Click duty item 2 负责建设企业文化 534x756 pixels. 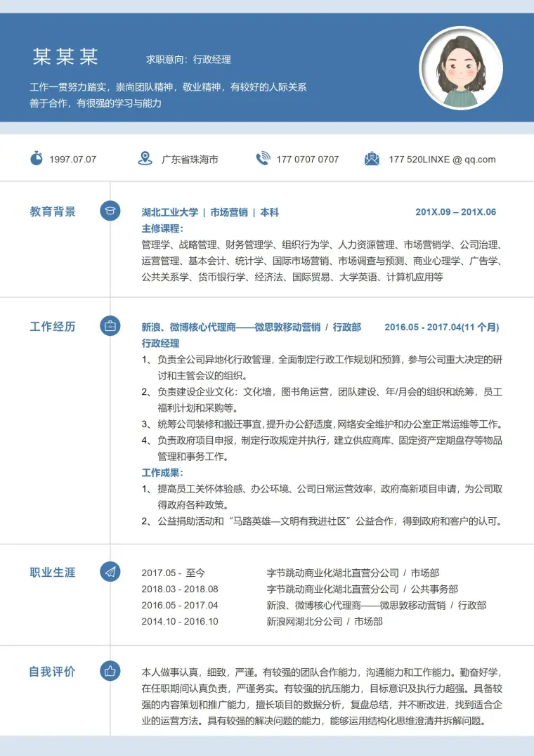(x=322, y=400)
